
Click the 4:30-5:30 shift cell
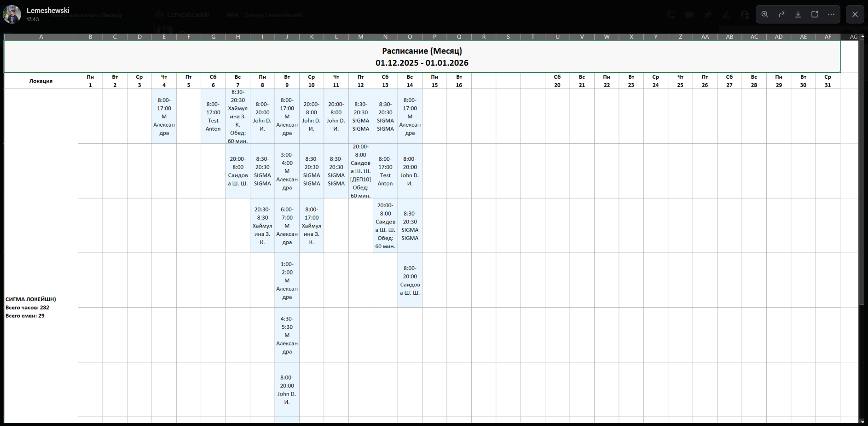287,335
